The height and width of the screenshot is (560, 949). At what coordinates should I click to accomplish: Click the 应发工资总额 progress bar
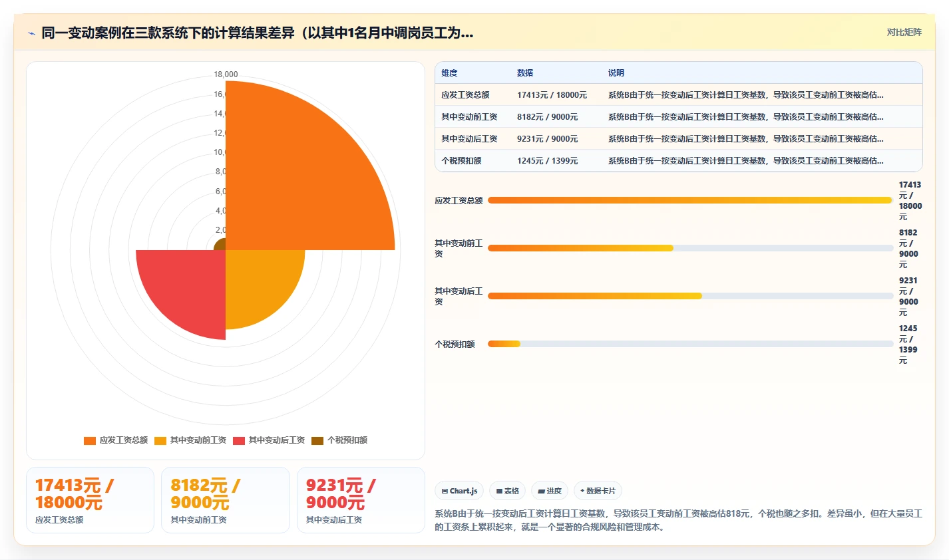pyautogui.click(x=691, y=200)
